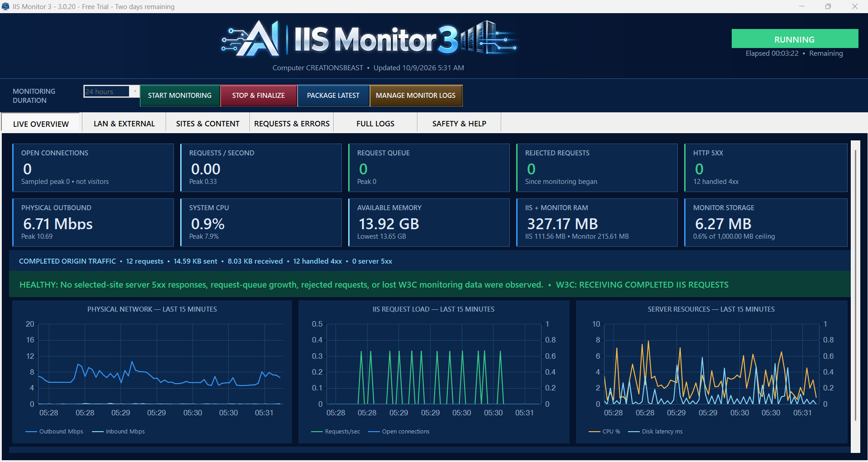Click the IIS Monitor app icon in title bar

[x=5, y=6]
